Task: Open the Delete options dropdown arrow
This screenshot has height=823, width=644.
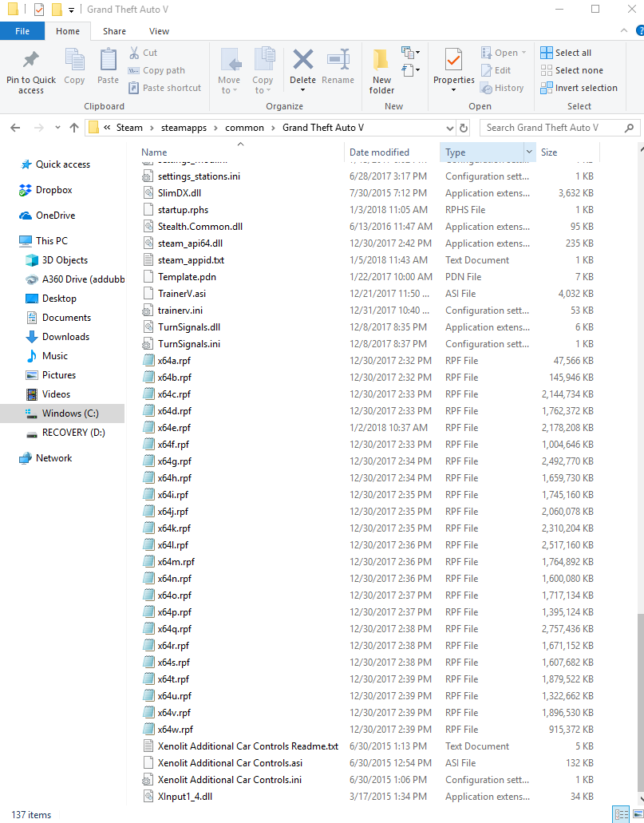Action: coord(302,90)
